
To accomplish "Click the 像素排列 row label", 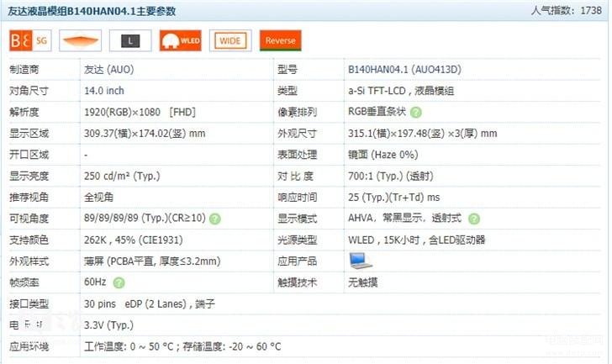I will [x=297, y=113].
